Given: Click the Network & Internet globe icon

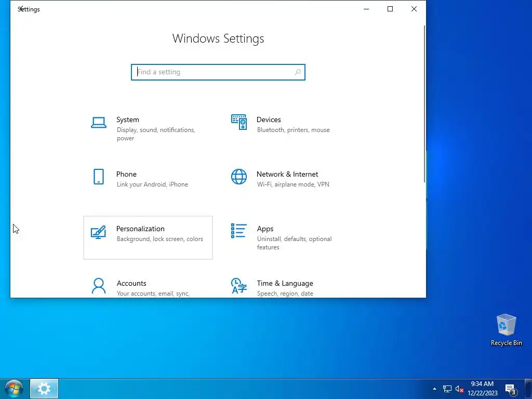Looking at the screenshot, I should point(239,177).
